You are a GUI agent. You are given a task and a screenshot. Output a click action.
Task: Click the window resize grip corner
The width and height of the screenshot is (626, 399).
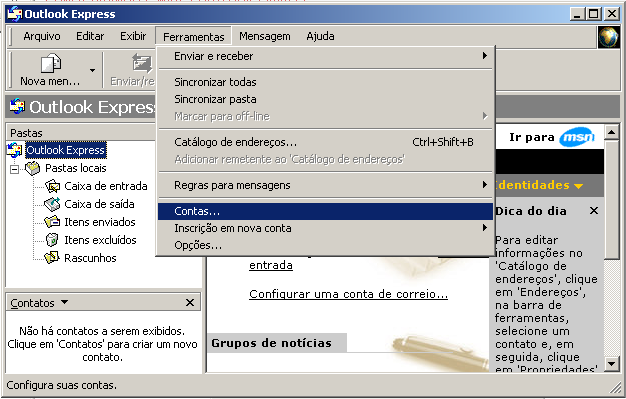[615, 387]
